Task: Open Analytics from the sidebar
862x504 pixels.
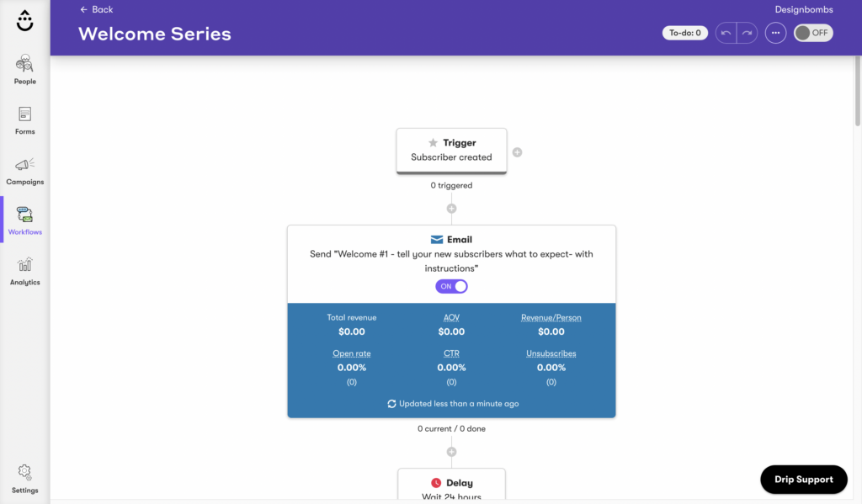Action: [24, 272]
